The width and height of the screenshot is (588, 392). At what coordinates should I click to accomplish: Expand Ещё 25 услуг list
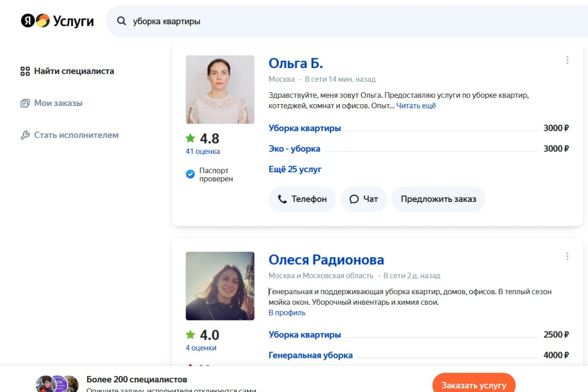(295, 169)
